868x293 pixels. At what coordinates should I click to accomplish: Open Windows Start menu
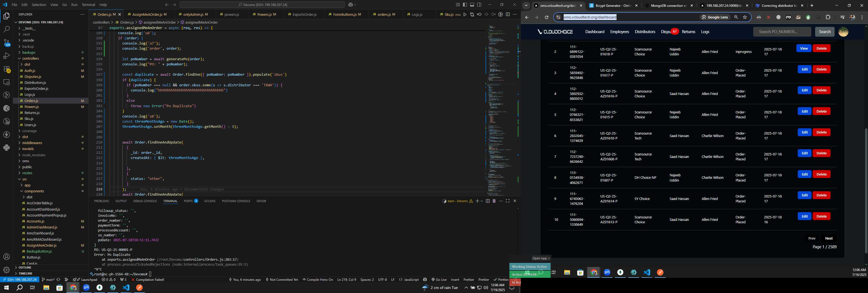6,288
